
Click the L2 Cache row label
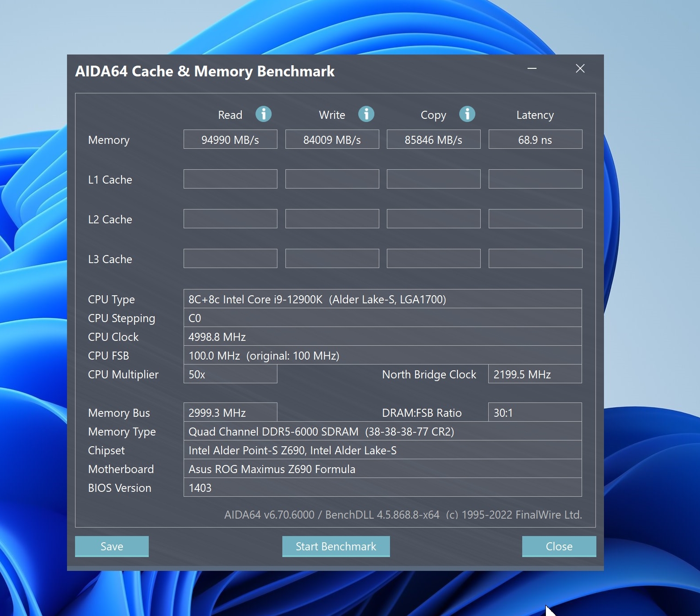coord(110,219)
